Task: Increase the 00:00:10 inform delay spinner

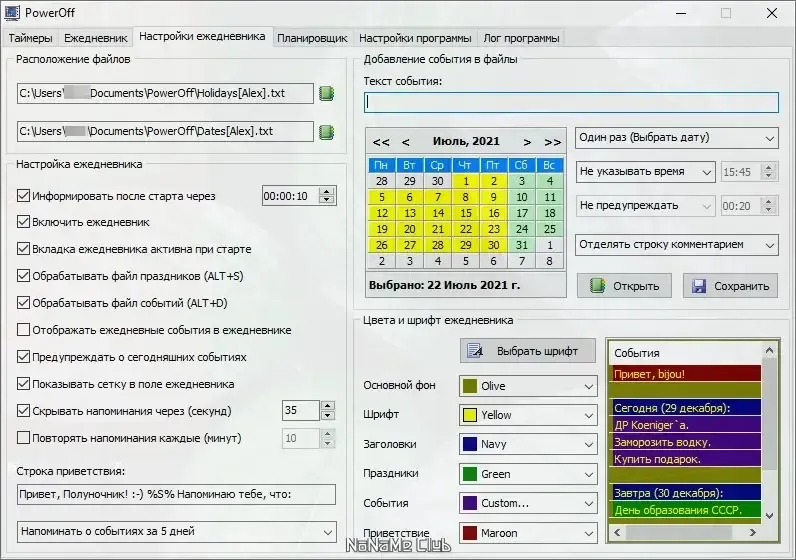Action: (327, 191)
